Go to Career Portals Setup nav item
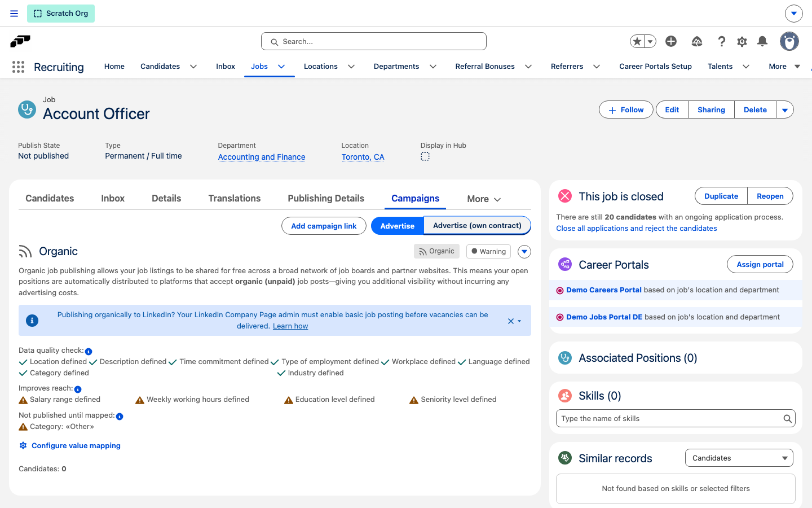The image size is (812, 508). pyautogui.click(x=655, y=66)
